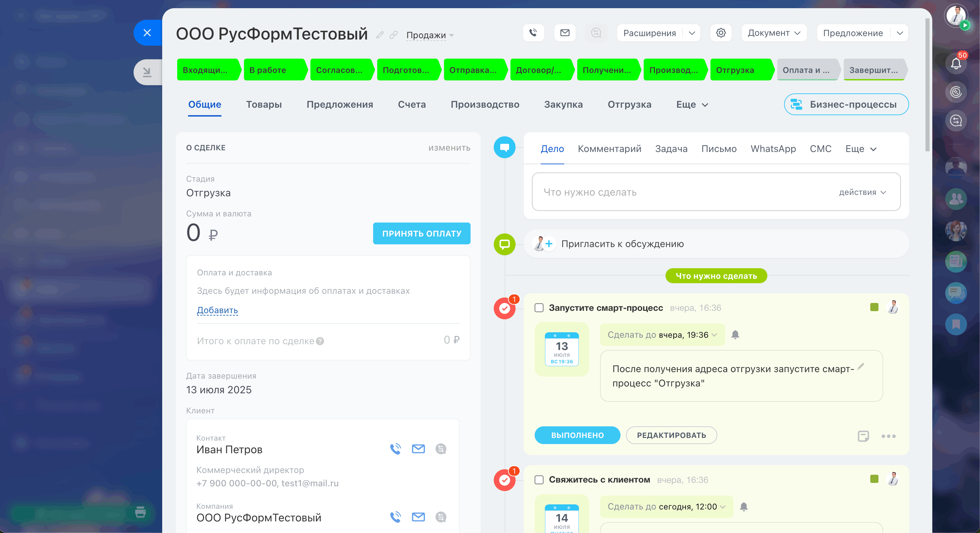
Task: Click the printer icon at bottom left
Action: pyautogui.click(x=140, y=512)
